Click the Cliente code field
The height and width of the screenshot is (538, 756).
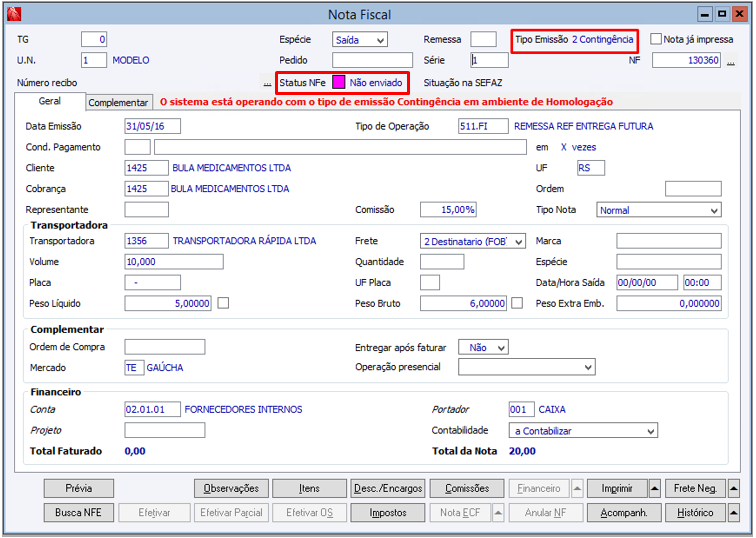tap(147, 168)
